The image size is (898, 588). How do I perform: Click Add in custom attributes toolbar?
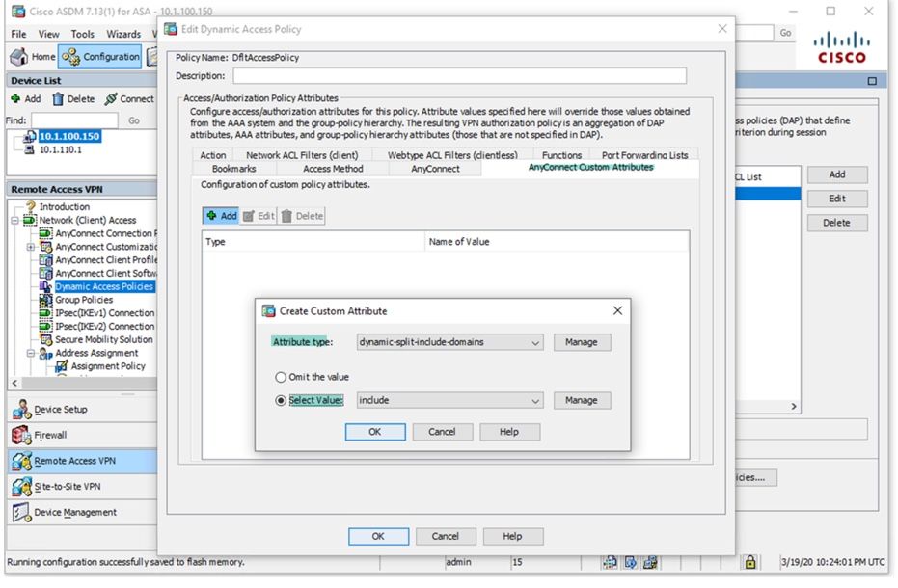221,216
